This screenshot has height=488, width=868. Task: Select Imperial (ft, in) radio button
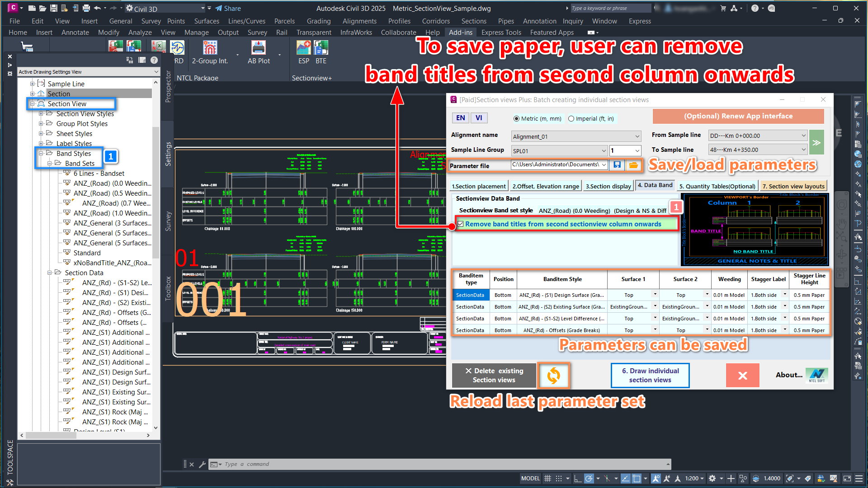571,119
